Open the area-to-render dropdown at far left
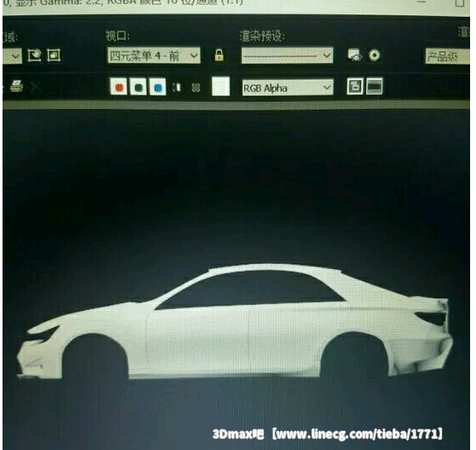 [12, 57]
